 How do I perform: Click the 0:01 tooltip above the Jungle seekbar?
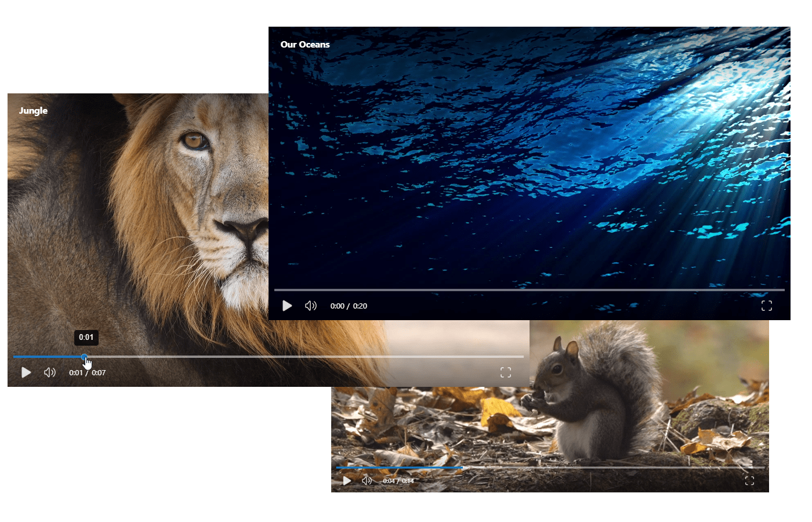tap(87, 338)
